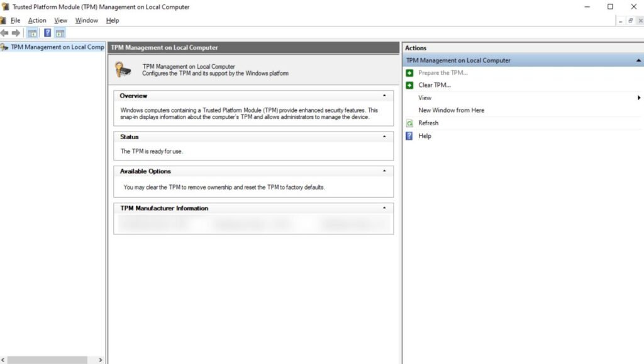
Task: Click the Help question-mark icon in Actions pane
Action: pos(409,136)
